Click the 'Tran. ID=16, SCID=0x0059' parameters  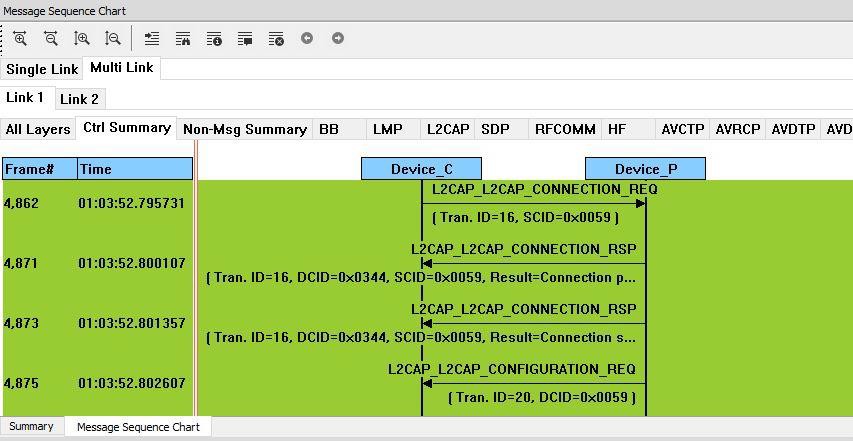click(x=526, y=218)
